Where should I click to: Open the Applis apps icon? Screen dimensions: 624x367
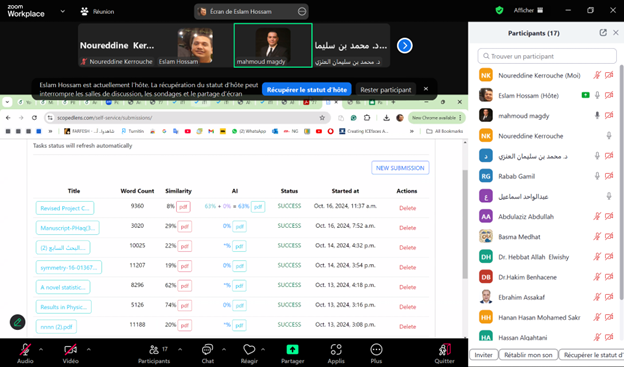tap(336, 350)
